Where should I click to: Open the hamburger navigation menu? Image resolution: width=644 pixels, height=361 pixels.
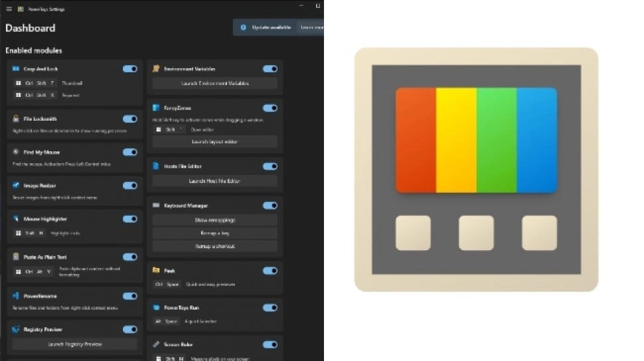[9, 9]
